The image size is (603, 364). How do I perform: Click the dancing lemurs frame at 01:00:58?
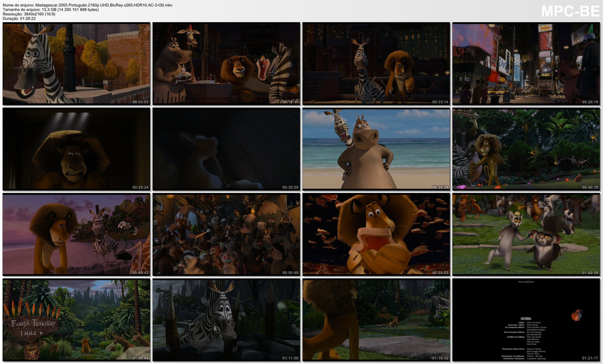526,234
